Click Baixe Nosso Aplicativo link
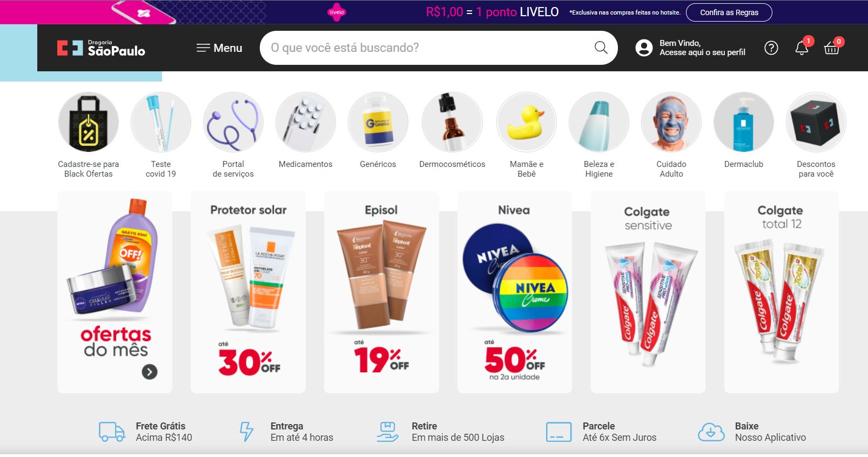868x457 pixels. point(752,432)
